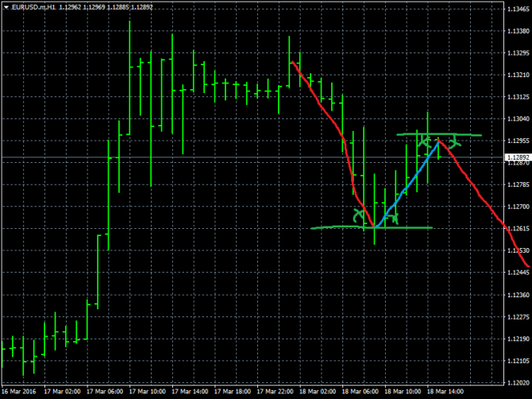Click the 17 Mar 22:00 time label

[276, 392]
